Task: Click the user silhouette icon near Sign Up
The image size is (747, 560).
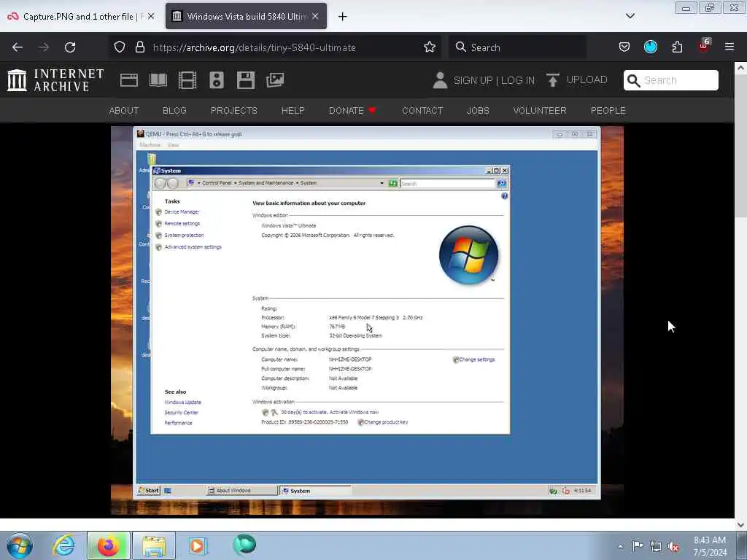Action: point(440,80)
